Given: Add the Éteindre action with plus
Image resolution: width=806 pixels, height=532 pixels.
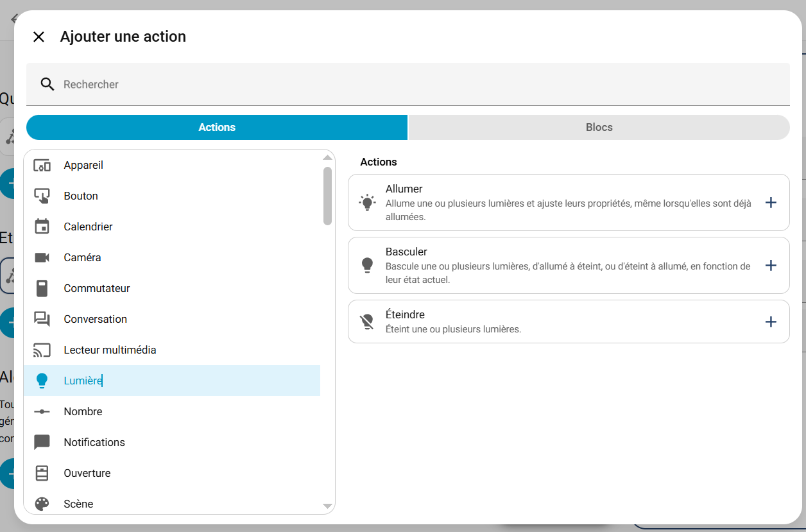Looking at the screenshot, I should [771, 322].
